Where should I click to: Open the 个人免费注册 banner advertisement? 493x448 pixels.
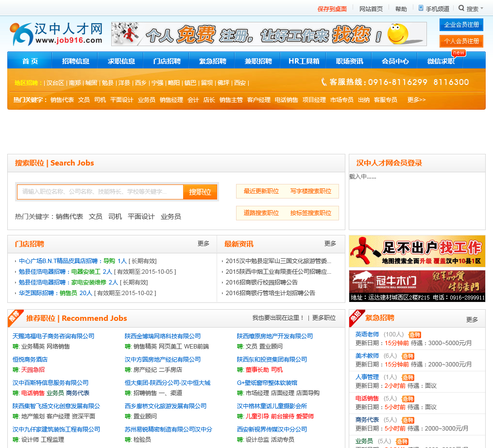pos(269,34)
